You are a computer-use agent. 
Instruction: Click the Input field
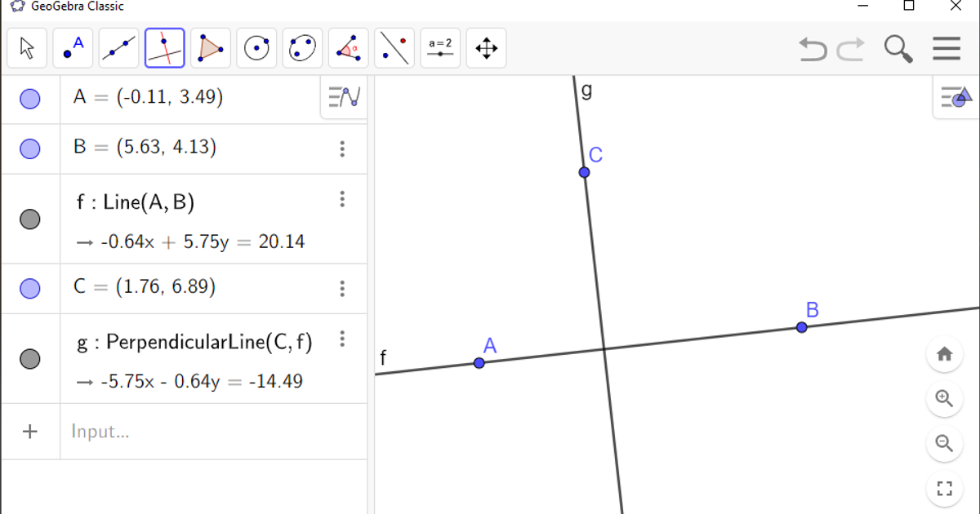(x=214, y=432)
